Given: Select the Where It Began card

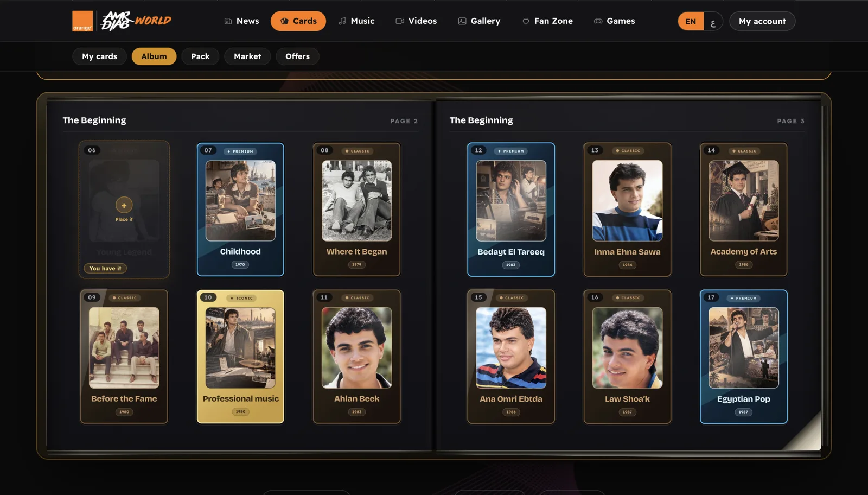Looking at the screenshot, I should point(356,210).
